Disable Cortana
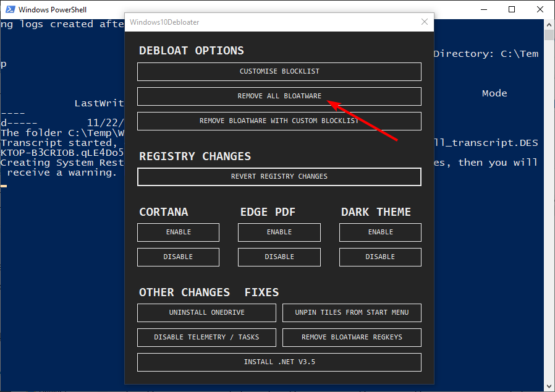The height and width of the screenshot is (392, 555). (x=179, y=257)
